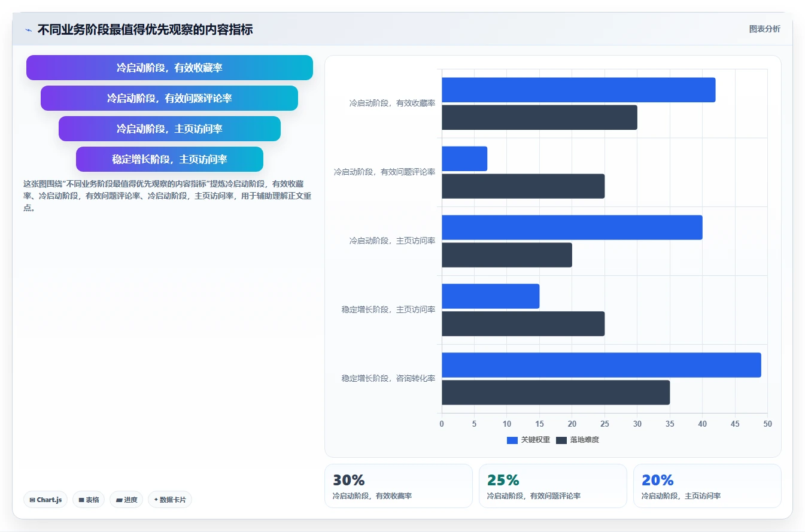Select funnel block 冷启动阶段，有效收藏率

pos(169,68)
